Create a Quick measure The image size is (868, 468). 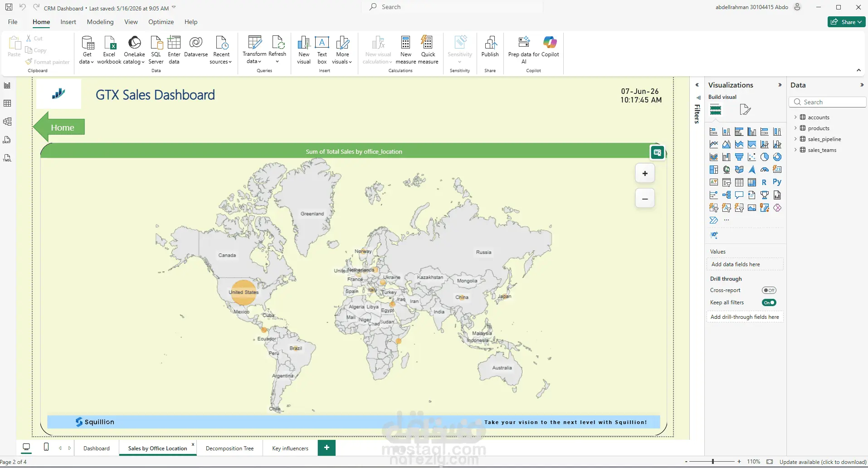428,50
